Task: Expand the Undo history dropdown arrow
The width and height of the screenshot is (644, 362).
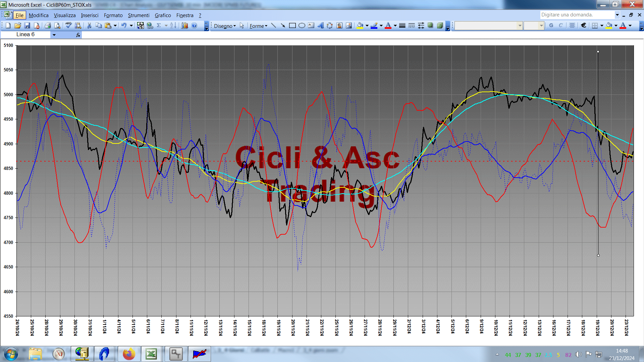Action: click(x=131, y=25)
